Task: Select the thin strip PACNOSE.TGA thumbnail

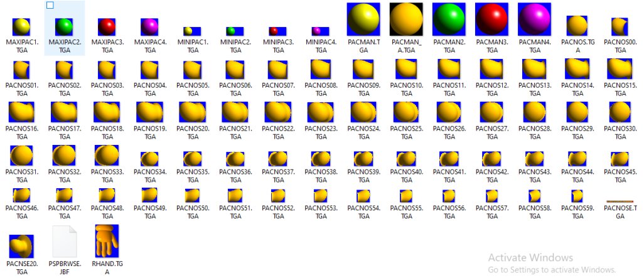Action: (620, 201)
